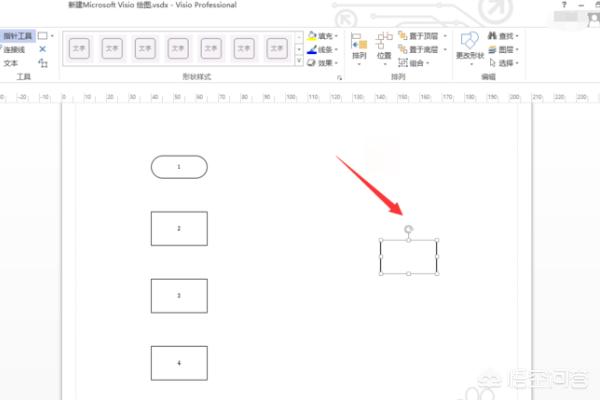Screen dimensions: 600x400
Task: Click 置于底层 send to back
Action: point(418,49)
